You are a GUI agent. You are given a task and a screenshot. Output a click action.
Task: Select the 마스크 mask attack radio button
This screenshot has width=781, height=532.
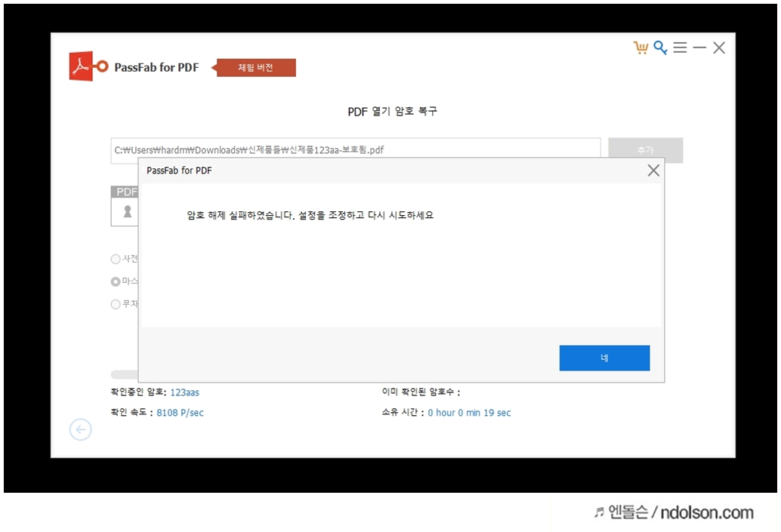(116, 281)
